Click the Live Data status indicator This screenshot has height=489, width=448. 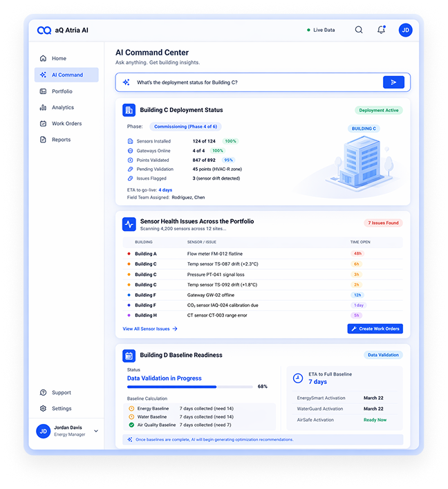coord(321,30)
